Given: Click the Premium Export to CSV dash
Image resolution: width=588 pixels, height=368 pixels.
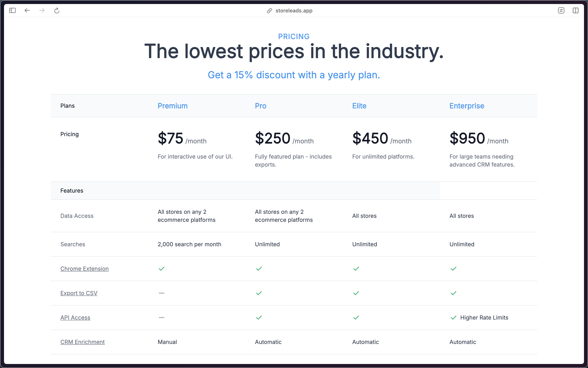Looking at the screenshot, I should pyautogui.click(x=162, y=293).
